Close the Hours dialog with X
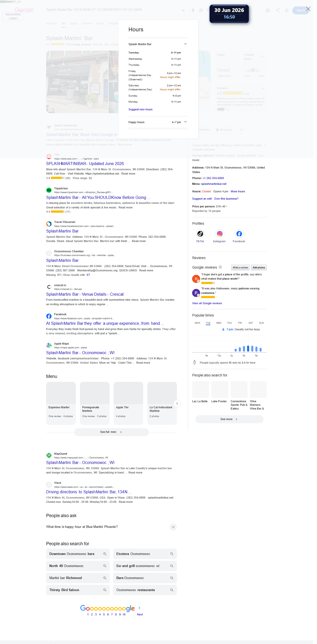This screenshot has width=317, height=644. coord(308,9)
